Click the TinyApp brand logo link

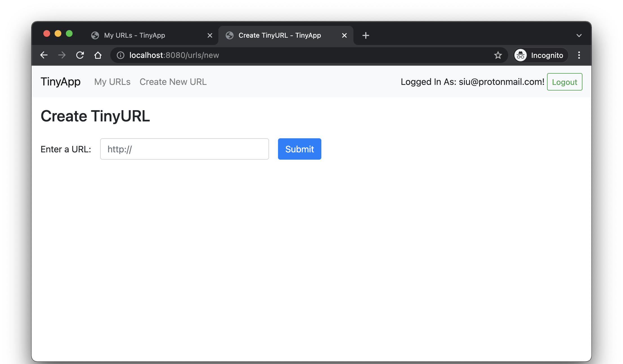pos(60,82)
